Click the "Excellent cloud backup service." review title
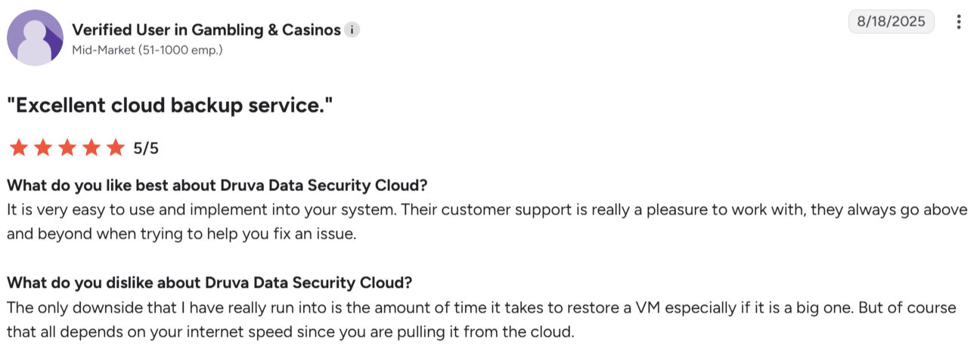Viewport: 980px width, 361px height. point(170,106)
